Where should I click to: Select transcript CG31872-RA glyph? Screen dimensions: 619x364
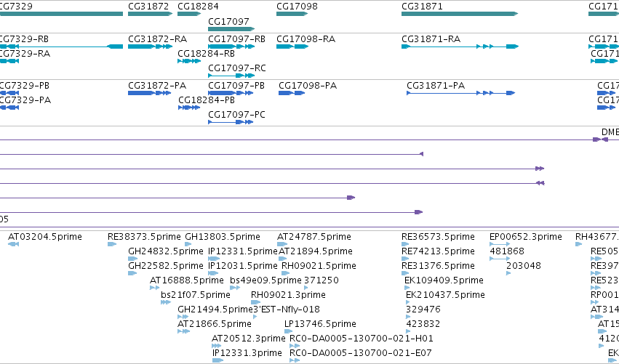(x=151, y=46)
